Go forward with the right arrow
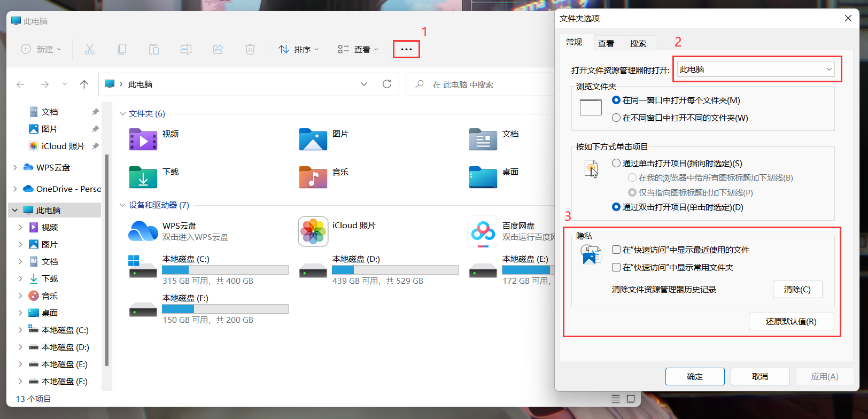 click(x=45, y=84)
